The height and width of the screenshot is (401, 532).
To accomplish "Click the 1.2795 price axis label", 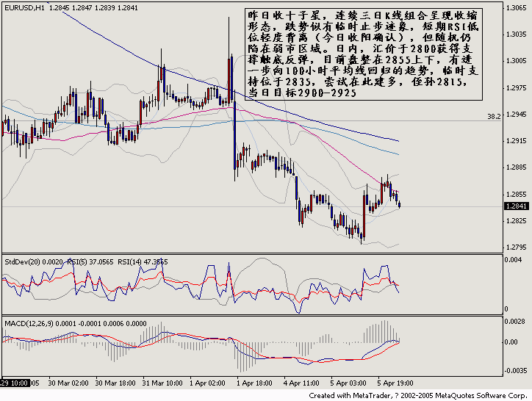I will tap(517, 248).
